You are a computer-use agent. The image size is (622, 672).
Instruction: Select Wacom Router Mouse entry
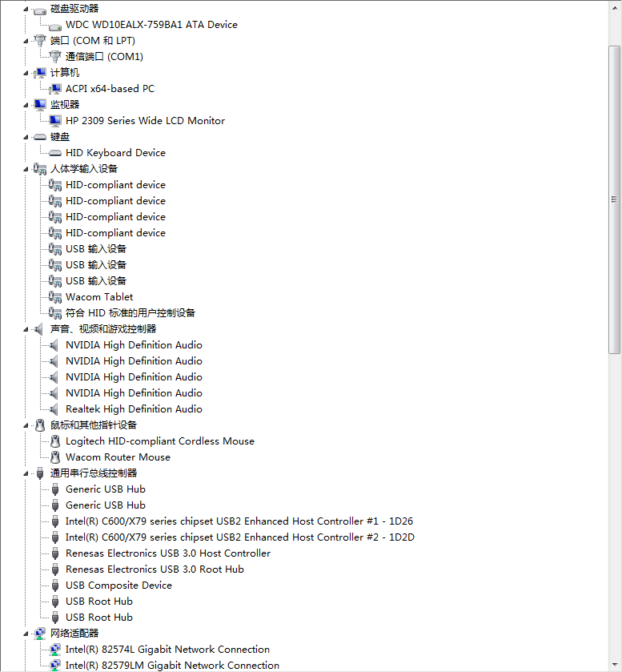click(x=118, y=457)
